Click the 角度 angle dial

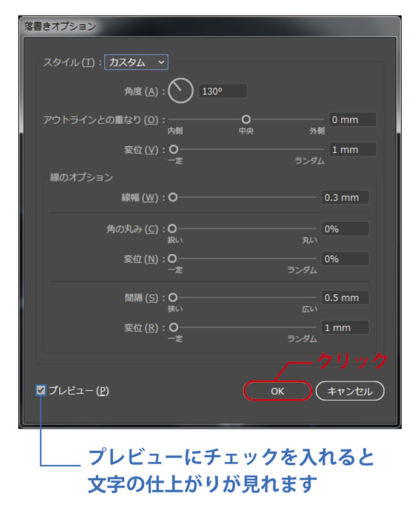[x=181, y=91]
